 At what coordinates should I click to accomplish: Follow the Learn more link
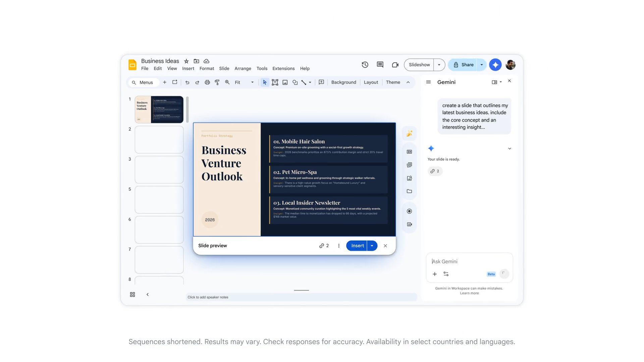tap(469, 293)
